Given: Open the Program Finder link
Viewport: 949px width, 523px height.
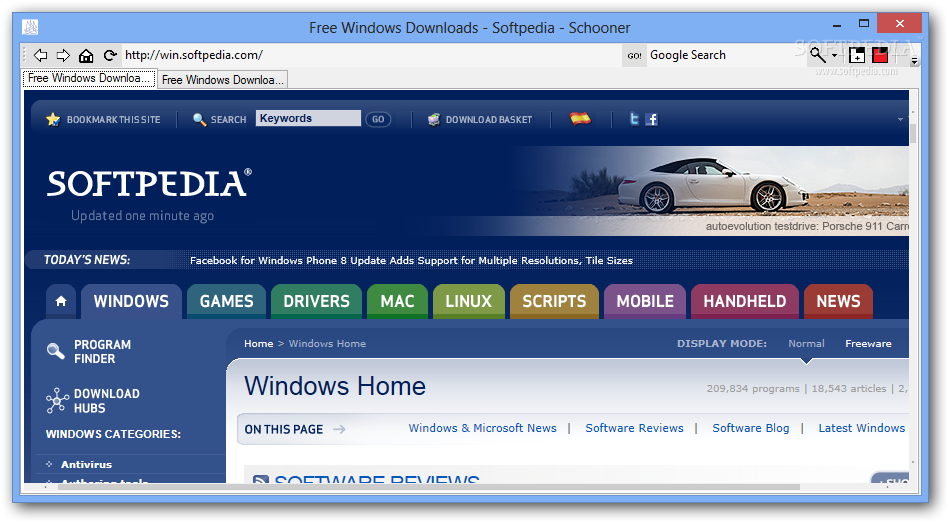Looking at the screenshot, I should click(x=102, y=352).
